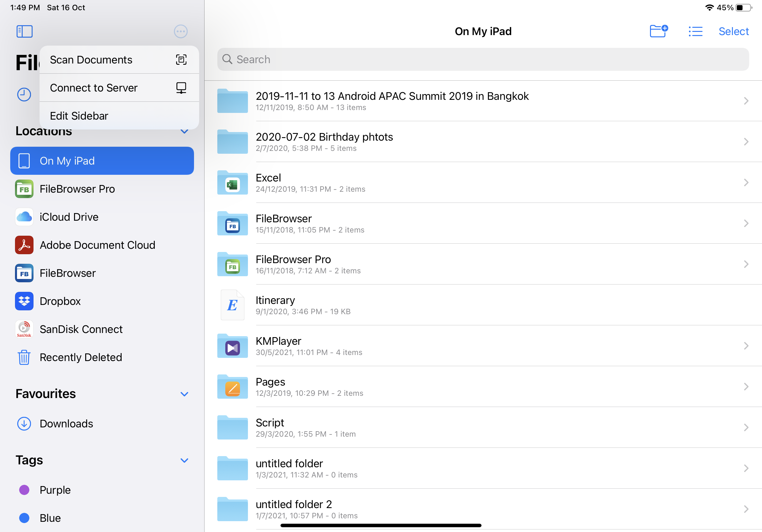This screenshot has width=762, height=532.
Task: Open Recently Deleted trash item
Action: [x=81, y=357]
